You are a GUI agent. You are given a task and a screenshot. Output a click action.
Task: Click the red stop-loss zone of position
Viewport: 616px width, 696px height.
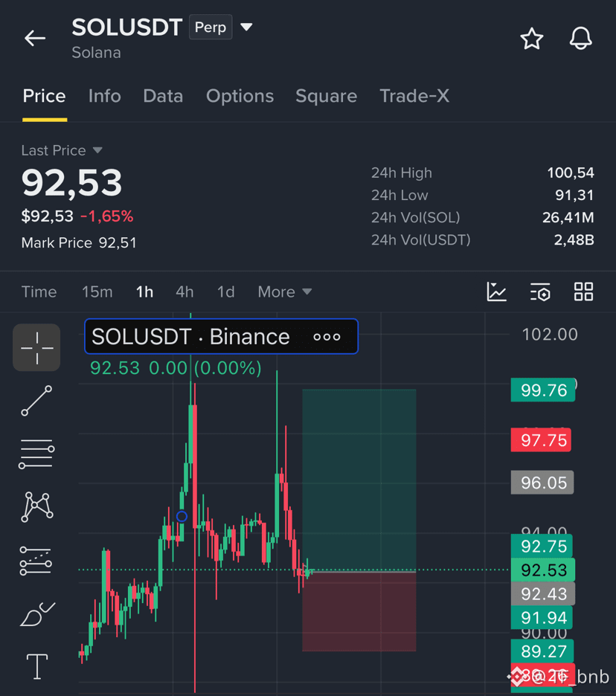[359, 612]
